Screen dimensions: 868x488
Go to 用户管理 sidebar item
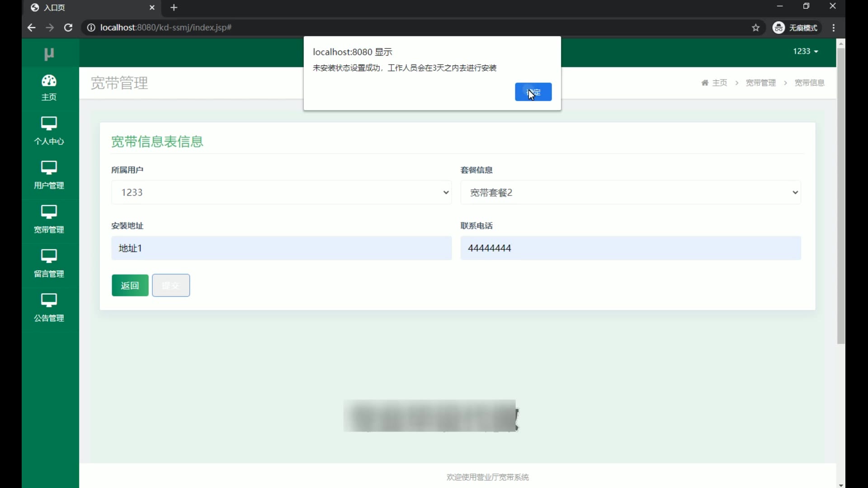point(49,175)
